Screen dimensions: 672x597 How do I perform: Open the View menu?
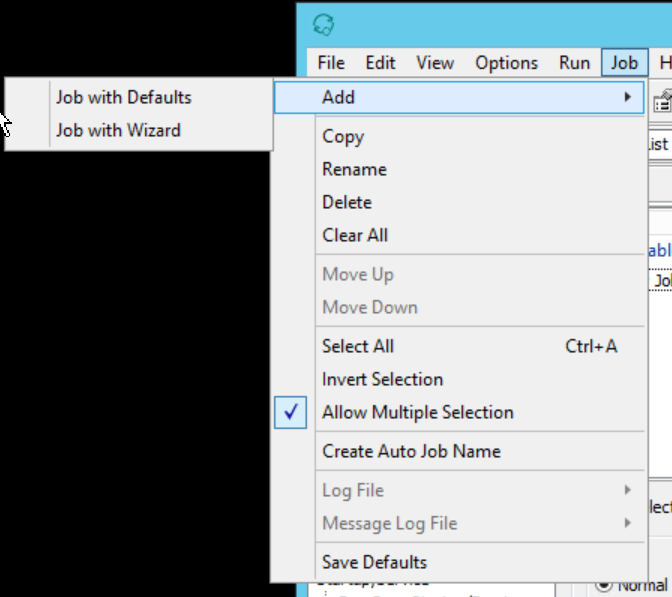click(x=435, y=63)
